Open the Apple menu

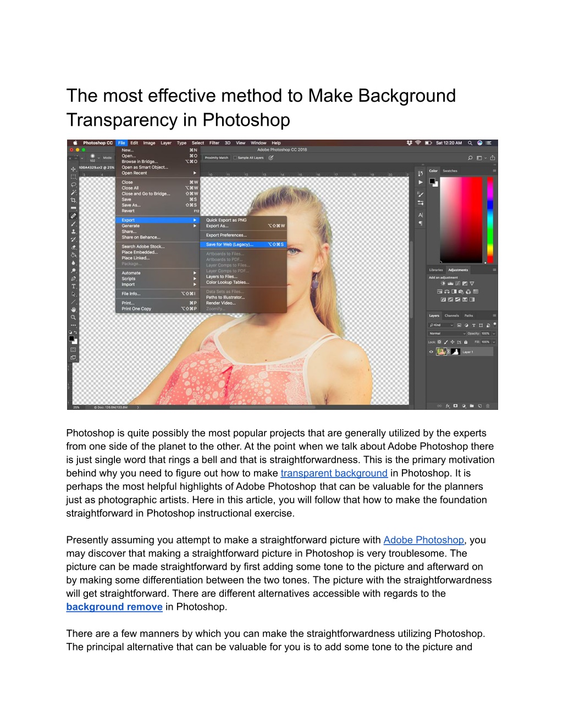click(75, 143)
